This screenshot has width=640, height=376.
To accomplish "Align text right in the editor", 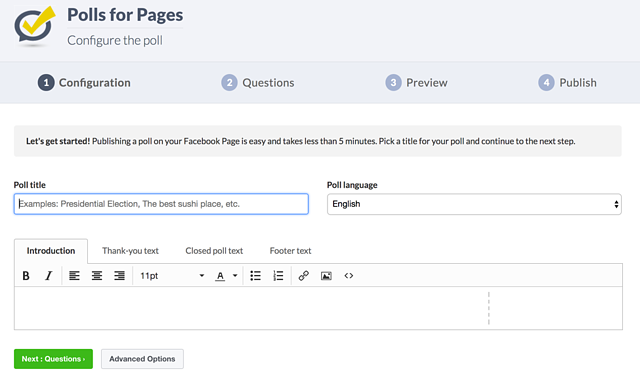I will 119,276.
